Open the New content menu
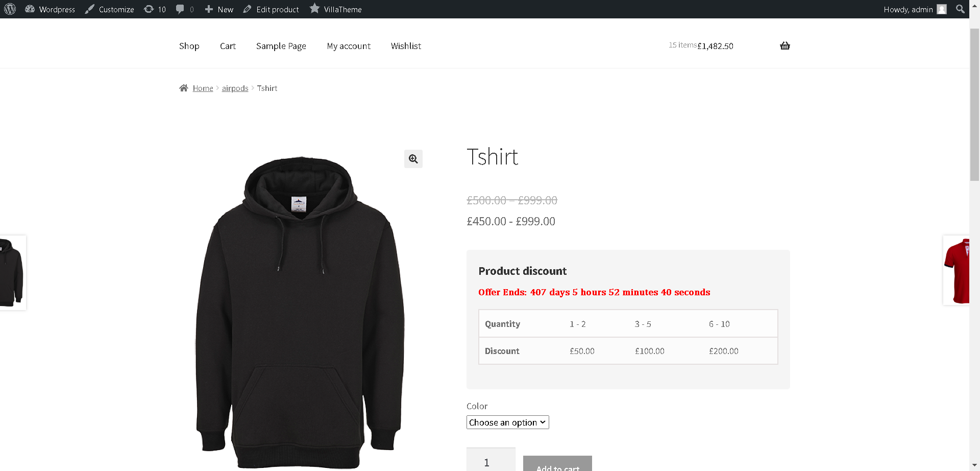 pyautogui.click(x=219, y=9)
